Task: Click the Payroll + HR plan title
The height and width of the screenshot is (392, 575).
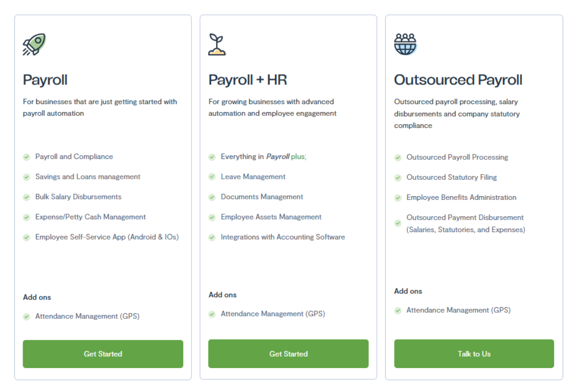Action: pyautogui.click(x=248, y=80)
